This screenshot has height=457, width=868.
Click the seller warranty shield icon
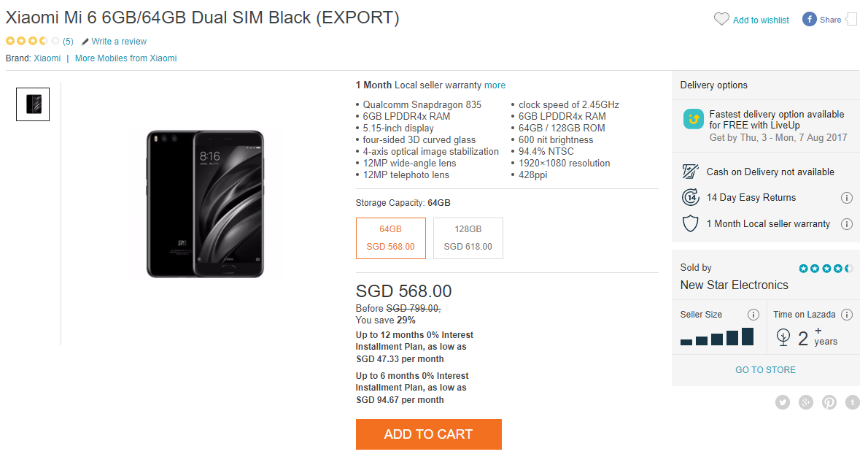[x=689, y=223]
